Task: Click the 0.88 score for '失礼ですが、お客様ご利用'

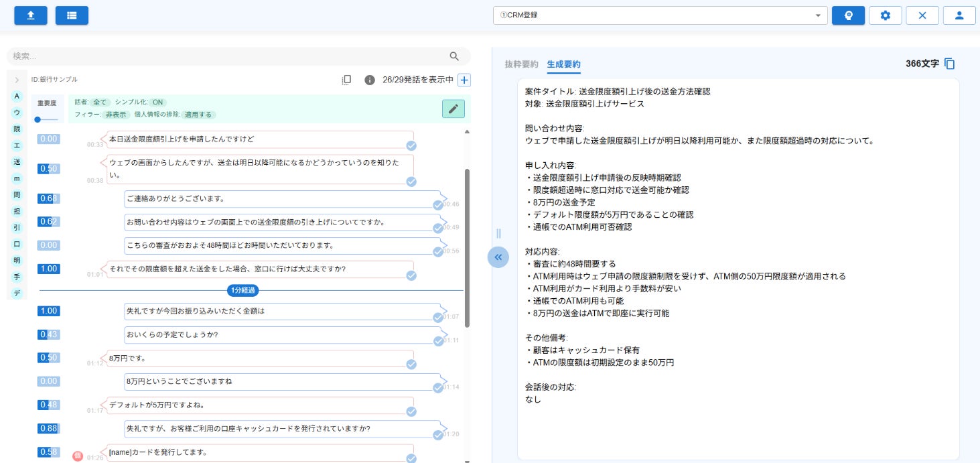Action: pos(49,428)
